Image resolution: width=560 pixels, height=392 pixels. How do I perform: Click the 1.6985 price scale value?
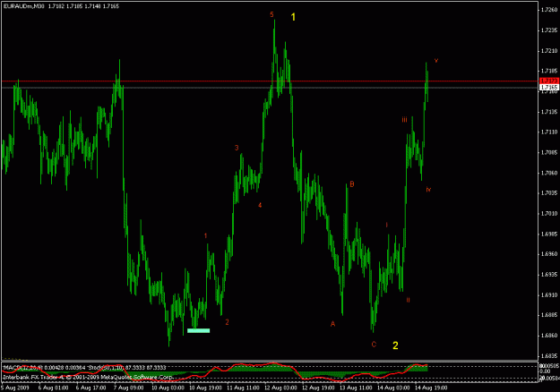[x=549, y=234]
